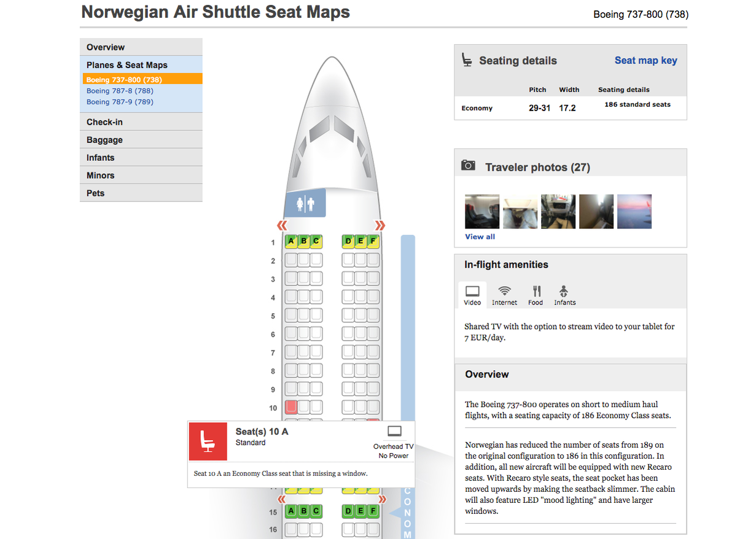756x539 pixels.
Task: Open the Boeing 787-9 (789) seat map
Action: pyautogui.click(x=120, y=102)
